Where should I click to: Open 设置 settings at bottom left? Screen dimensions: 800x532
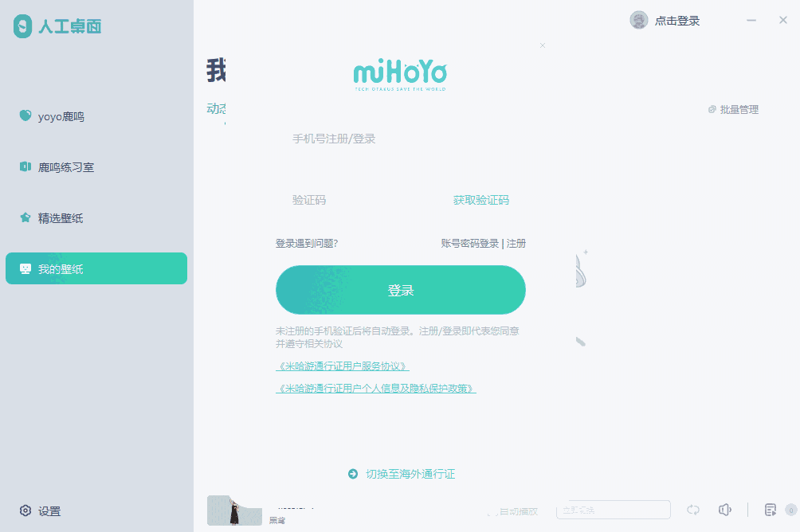(41, 510)
